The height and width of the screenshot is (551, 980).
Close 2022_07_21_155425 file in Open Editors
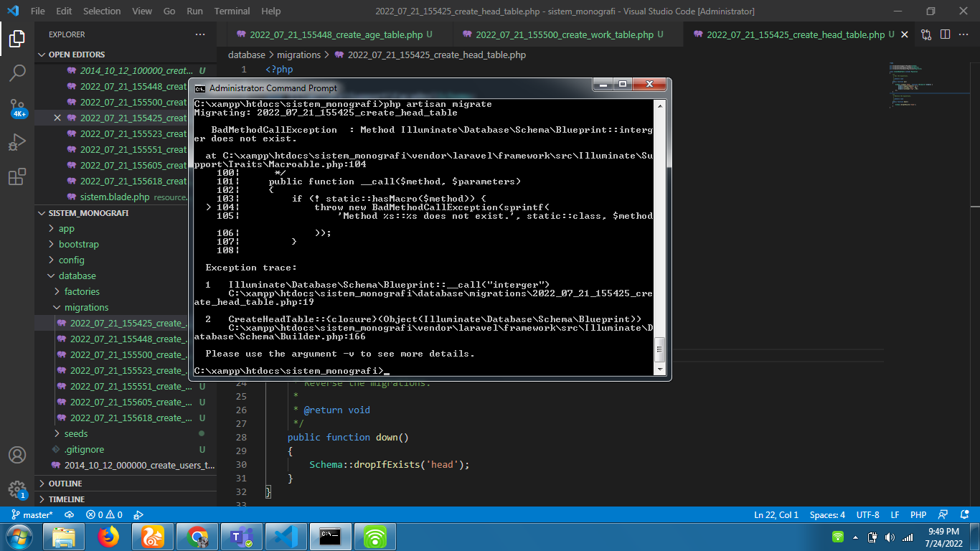click(x=57, y=118)
